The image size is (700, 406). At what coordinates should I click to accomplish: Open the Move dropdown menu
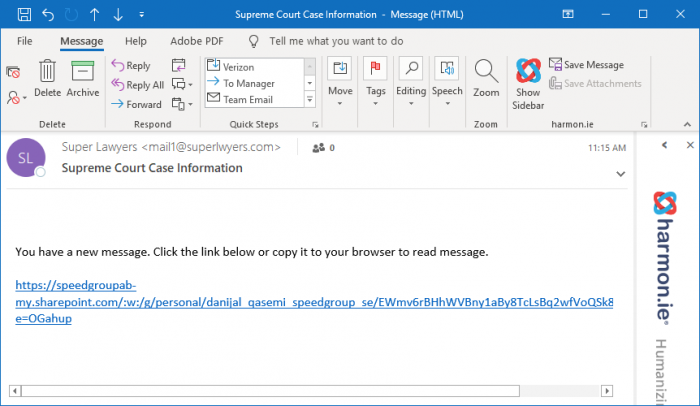pos(340,78)
